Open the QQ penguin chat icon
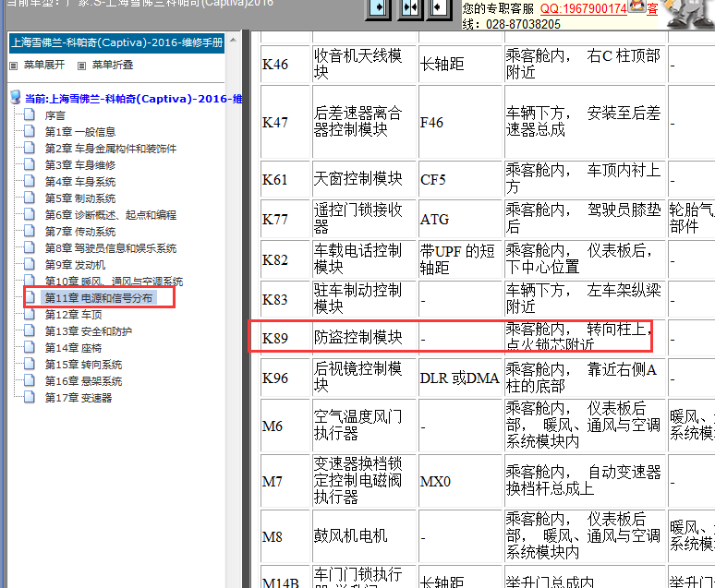This screenshot has height=588, width=715. pyautogui.click(x=636, y=6)
